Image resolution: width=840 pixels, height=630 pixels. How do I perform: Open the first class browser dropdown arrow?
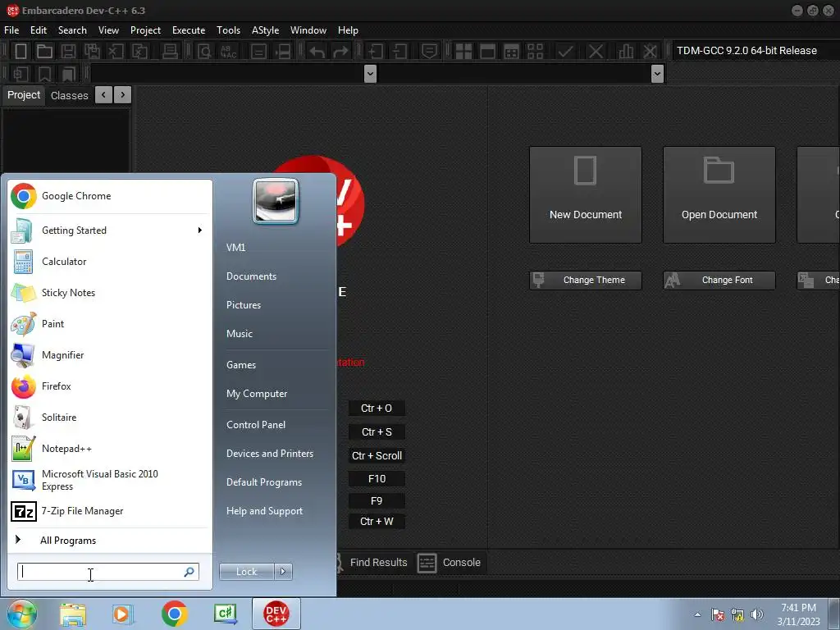[x=370, y=73]
